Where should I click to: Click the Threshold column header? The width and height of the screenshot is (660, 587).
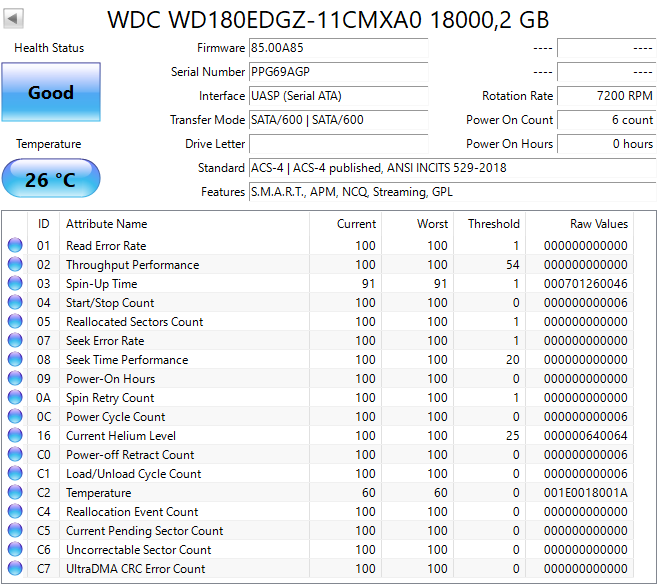(490, 224)
